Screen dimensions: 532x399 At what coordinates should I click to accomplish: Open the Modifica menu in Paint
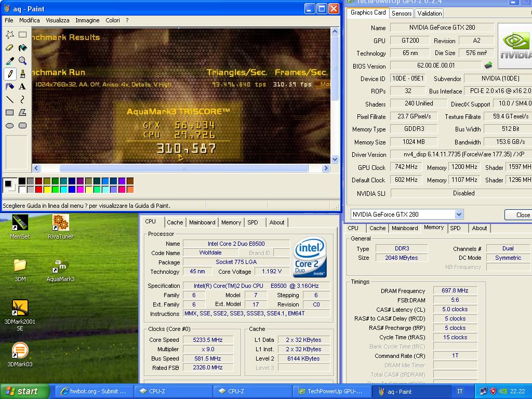tap(30, 20)
